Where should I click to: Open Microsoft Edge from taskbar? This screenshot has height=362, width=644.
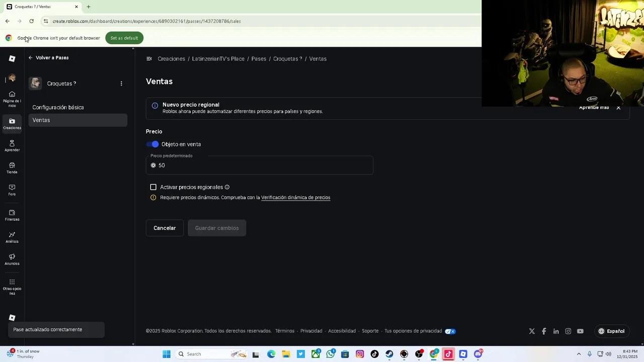[271, 354]
